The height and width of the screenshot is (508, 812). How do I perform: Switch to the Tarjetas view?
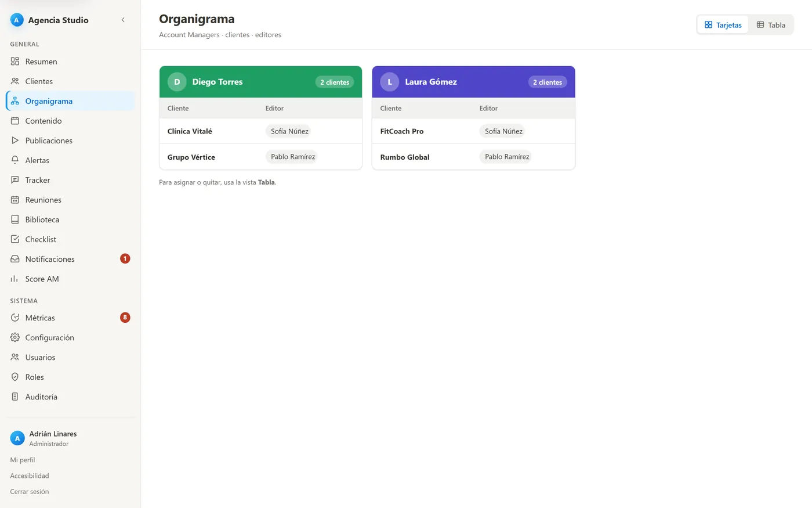click(723, 25)
